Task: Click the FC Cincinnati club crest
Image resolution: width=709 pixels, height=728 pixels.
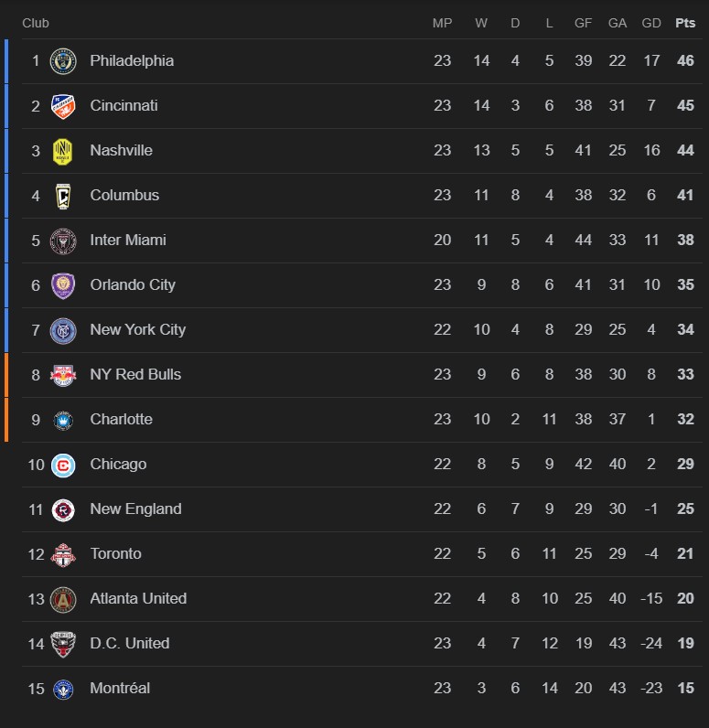Action: coord(63,106)
